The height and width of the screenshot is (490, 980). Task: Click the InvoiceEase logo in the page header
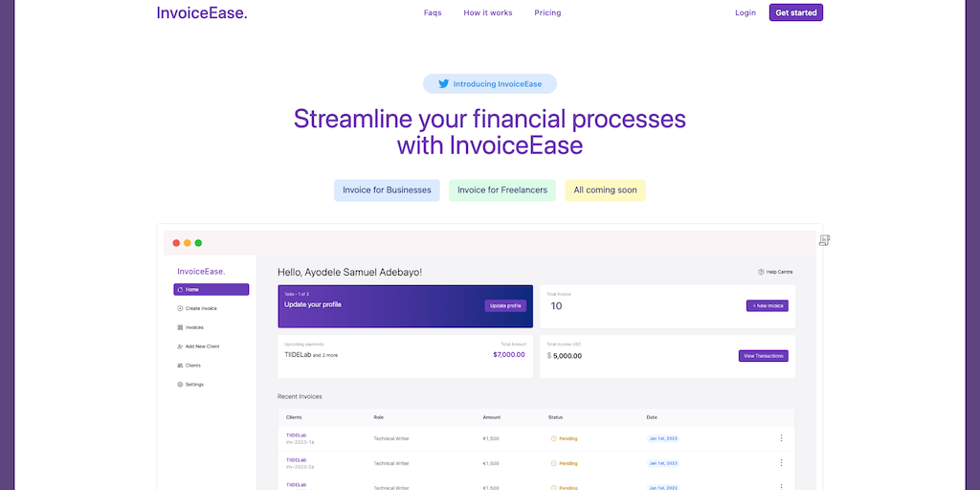(x=202, y=12)
